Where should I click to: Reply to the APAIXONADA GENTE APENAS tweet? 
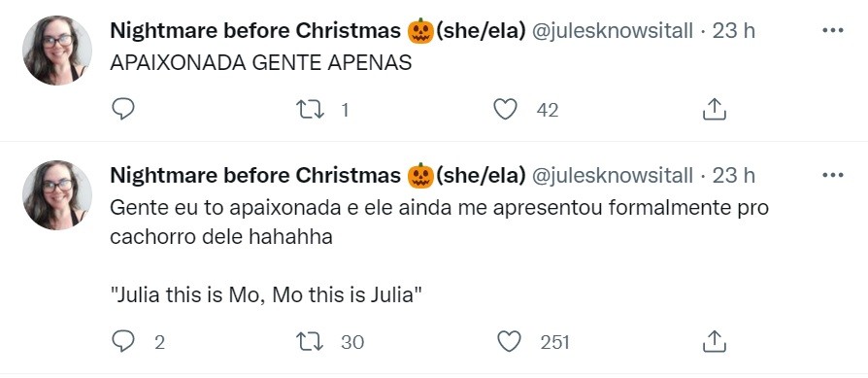123,109
